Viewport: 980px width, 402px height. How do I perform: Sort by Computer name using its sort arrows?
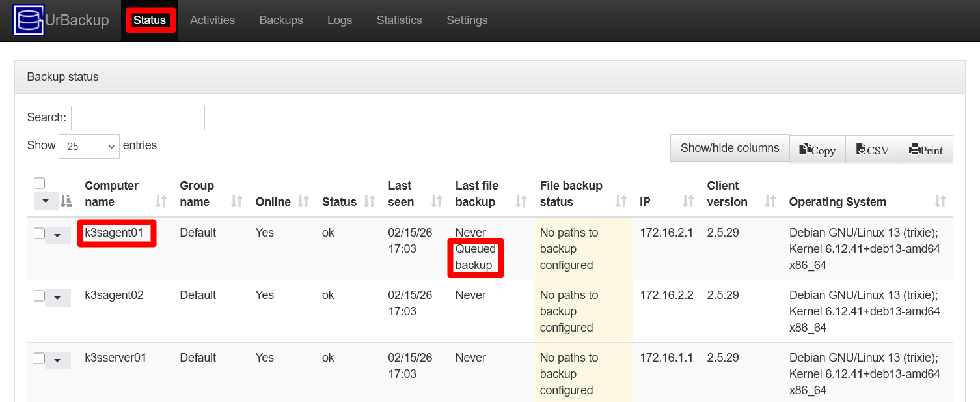(160, 201)
